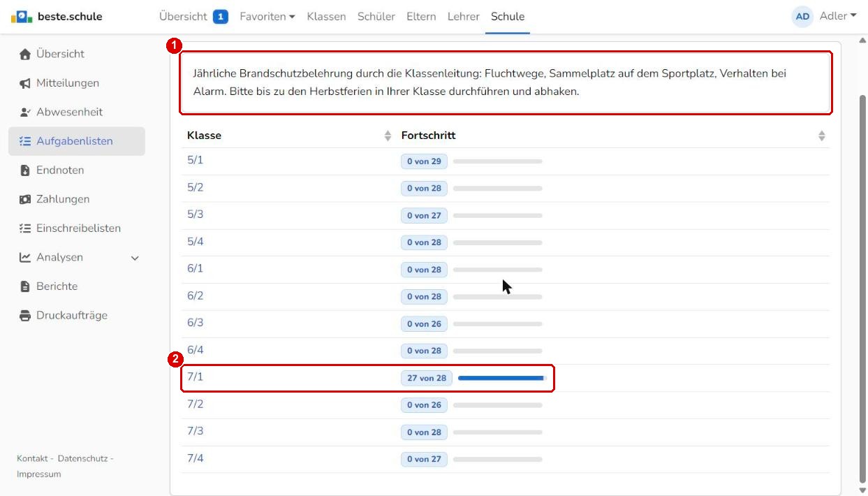Click the Zahlungen money icon
The height and width of the screenshot is (496, 868).
coord(25,199)
